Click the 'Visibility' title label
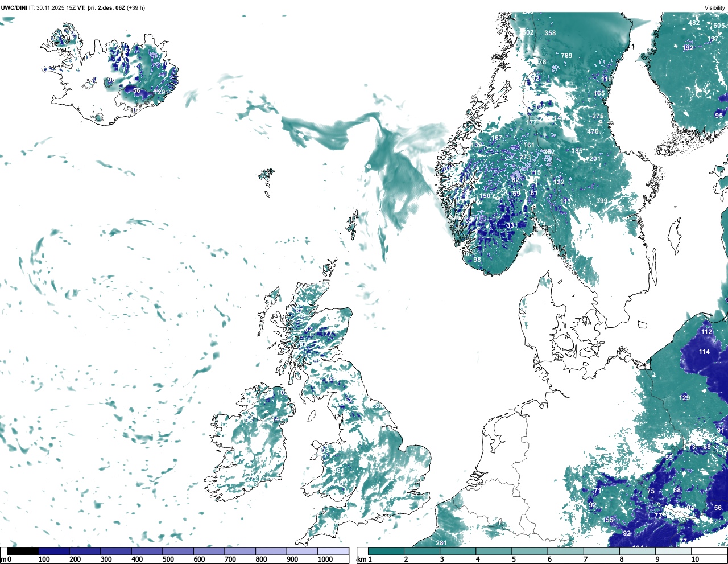The height and width of the screenshot is (564, 728). click(x=715, y=7)
